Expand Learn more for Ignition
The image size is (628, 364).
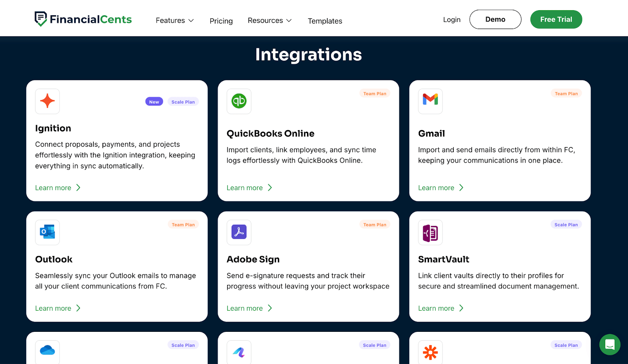tap(53, 187)
